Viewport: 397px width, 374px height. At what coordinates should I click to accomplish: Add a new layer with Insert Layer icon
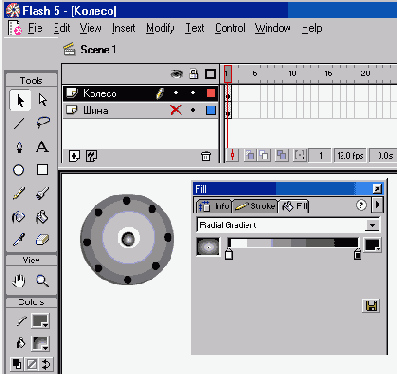tap(74, 156)
